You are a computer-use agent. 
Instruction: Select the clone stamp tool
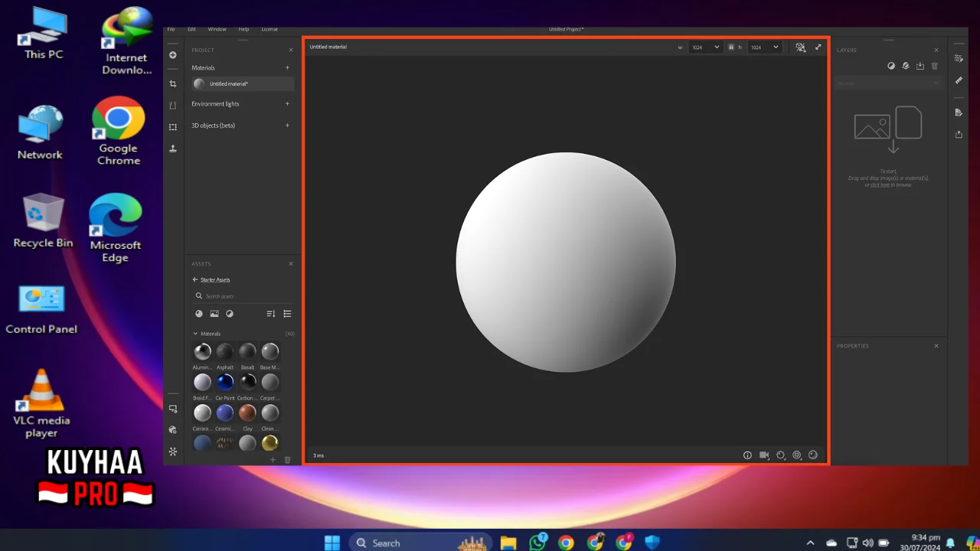click(173, 148)
